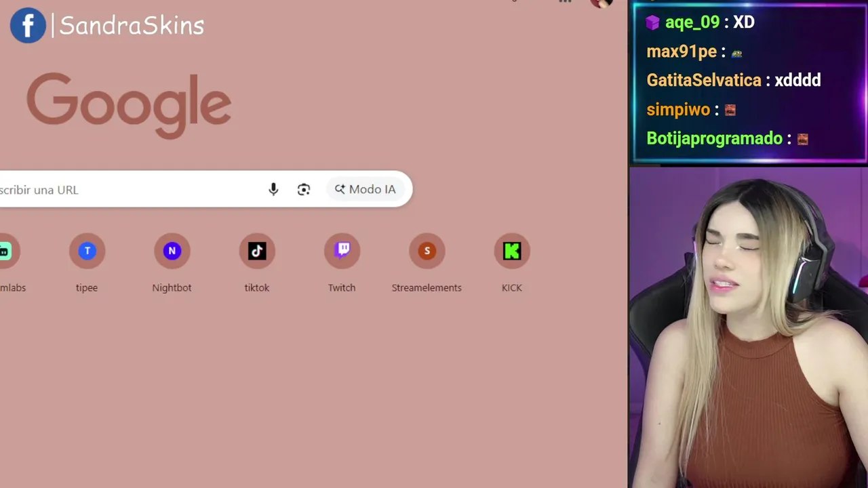Screen dimensions: 868x488
Task: Click the tipee label text
Action: (x=87, y=287)
